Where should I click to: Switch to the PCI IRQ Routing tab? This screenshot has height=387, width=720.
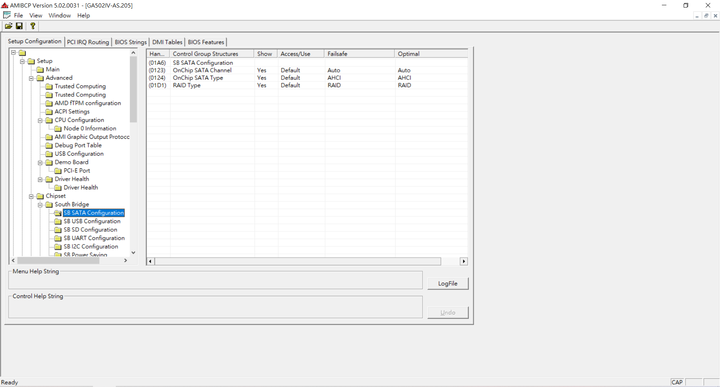(88, 42)
